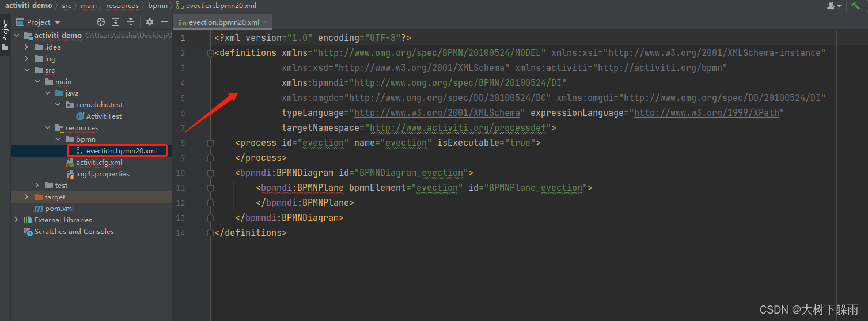This screenshot has height=321, width=868.
Task: Click bpmn breadcrumb
Action: [x=157, y=5]
